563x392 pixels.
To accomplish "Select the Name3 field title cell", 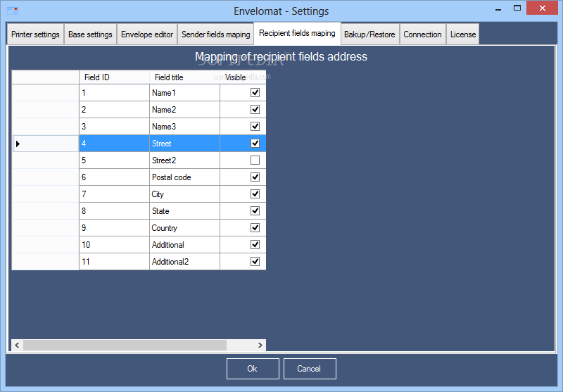I will (184, 127).
